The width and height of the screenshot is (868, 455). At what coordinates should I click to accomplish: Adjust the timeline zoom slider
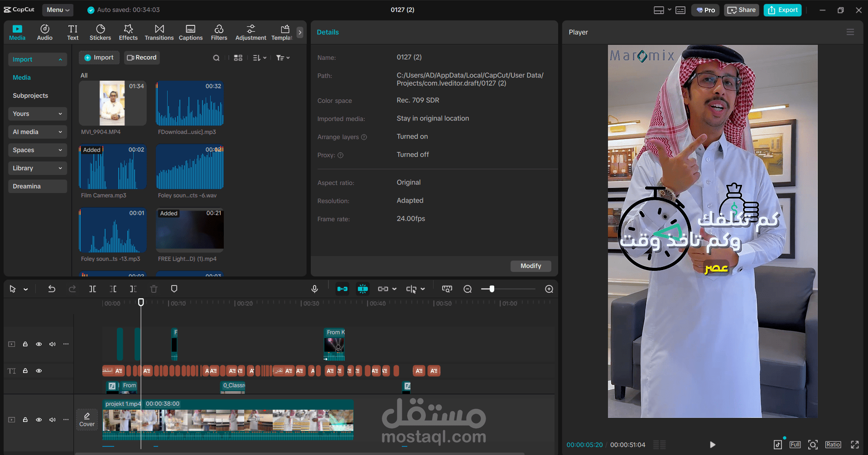coord(492,289)
